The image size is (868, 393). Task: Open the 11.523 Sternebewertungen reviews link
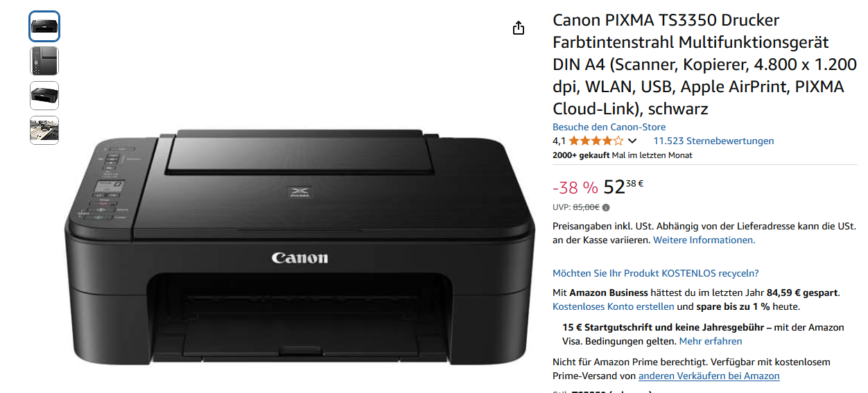tap(713, 141)
